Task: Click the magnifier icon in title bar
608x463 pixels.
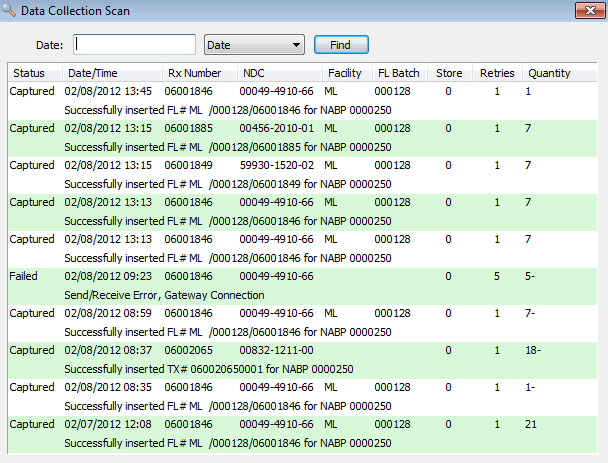Action: 10,10
